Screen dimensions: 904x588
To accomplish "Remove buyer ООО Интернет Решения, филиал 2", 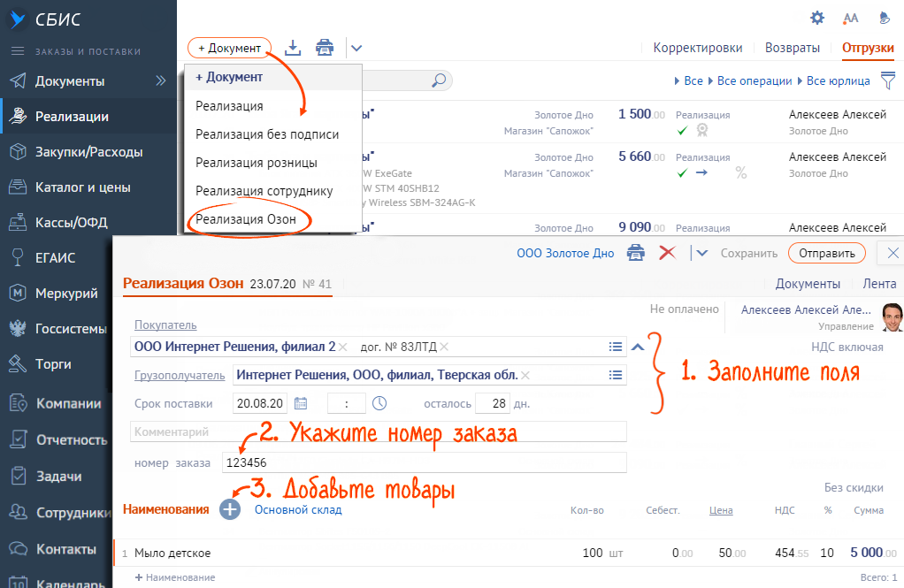I will click(x=343, y=347).
